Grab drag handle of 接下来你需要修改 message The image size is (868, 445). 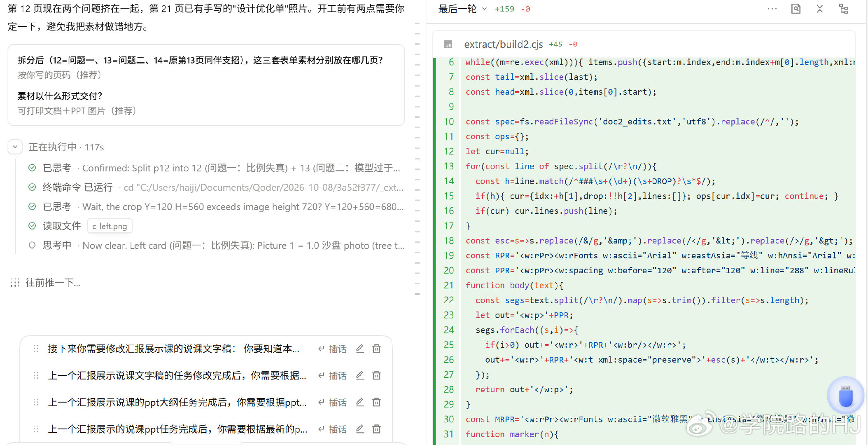pyautogui.click(x=36, y=349)
